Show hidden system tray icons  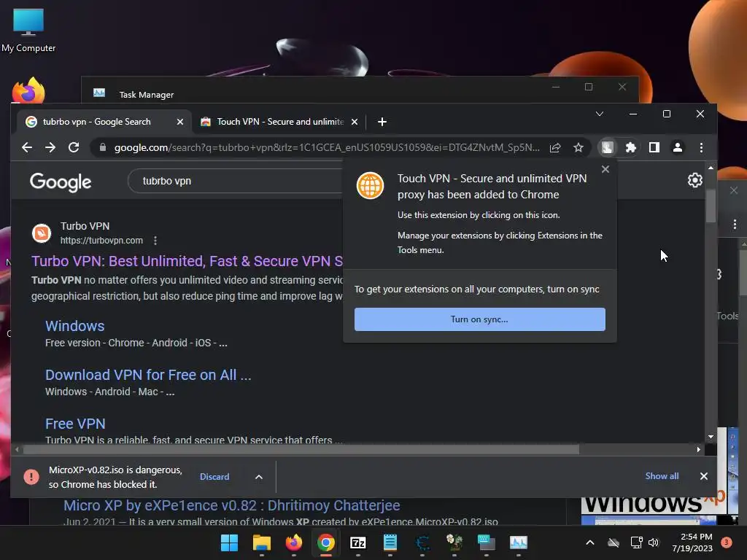point(589,542)
